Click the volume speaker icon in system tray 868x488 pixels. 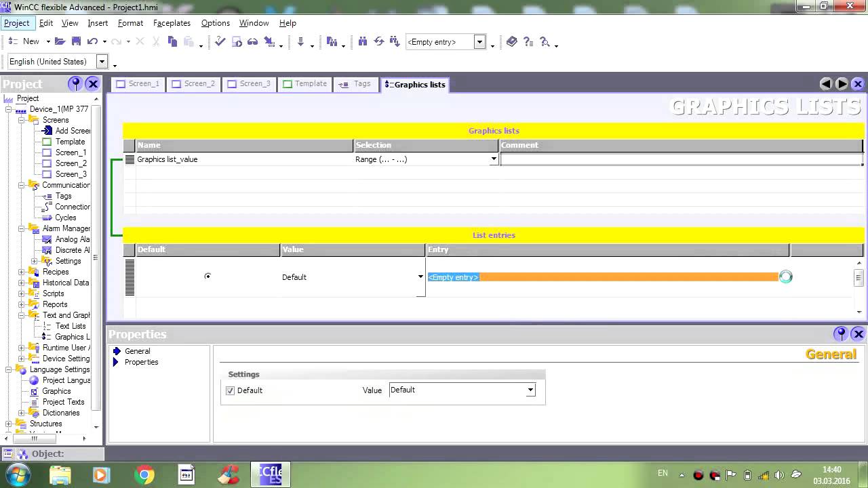point(779,475)
